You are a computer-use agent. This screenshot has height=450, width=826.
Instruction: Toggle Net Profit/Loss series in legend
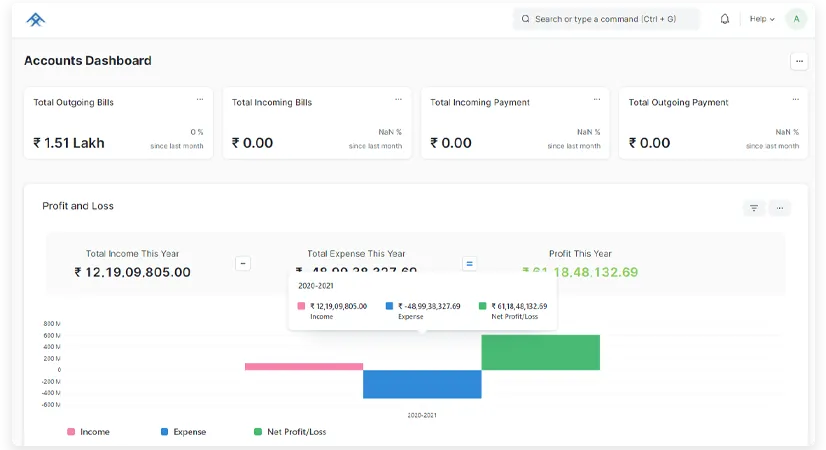(x=289, y=432)
